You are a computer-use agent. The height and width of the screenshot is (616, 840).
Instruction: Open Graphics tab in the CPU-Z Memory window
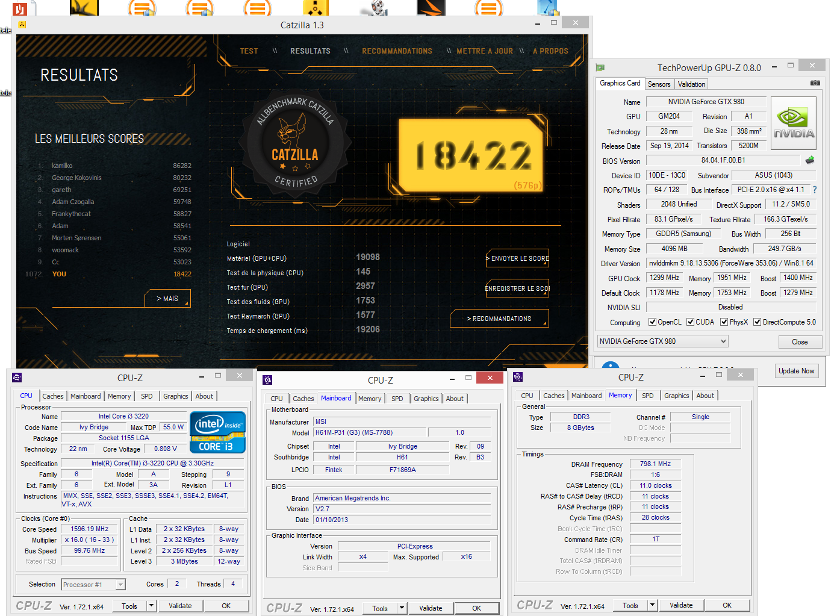coord(676,396)
